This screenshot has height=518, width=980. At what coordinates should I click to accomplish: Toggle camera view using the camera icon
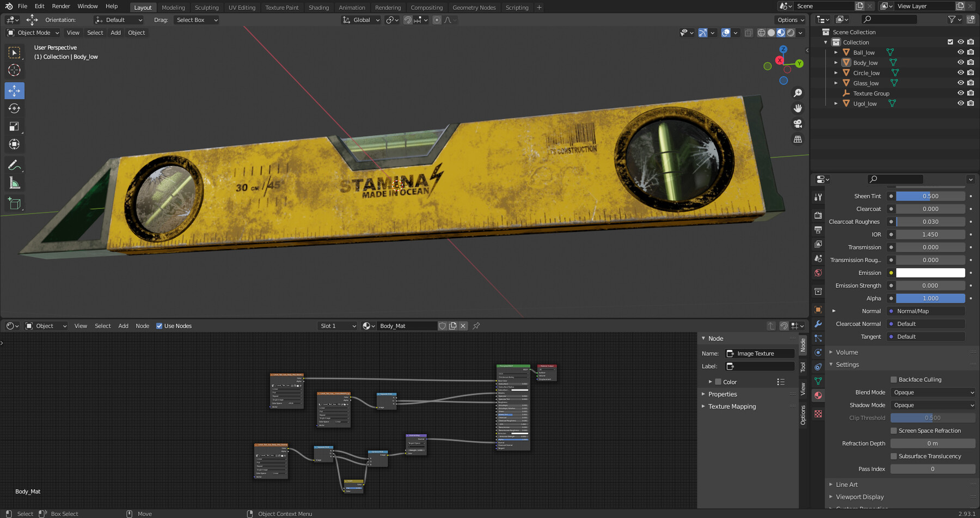[798, 124]
